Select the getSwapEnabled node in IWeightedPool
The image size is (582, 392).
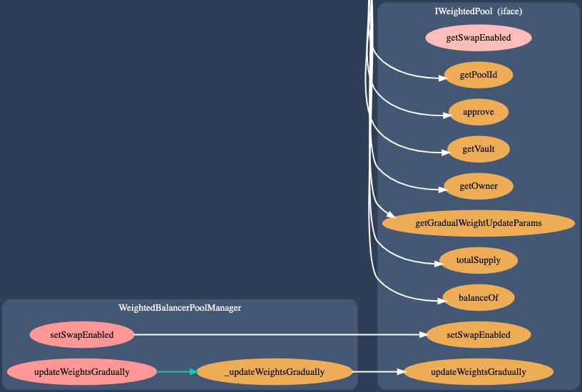pyautogui.click(x=479, y=38)
